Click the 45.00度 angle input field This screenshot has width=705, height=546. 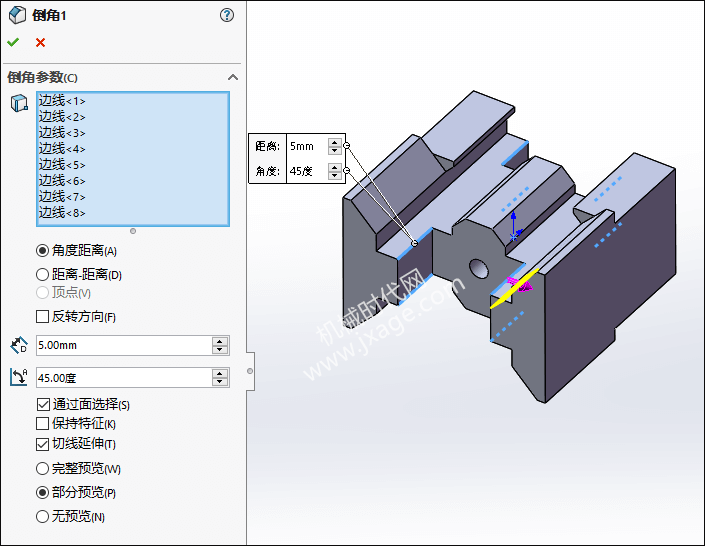coord(124,378)
